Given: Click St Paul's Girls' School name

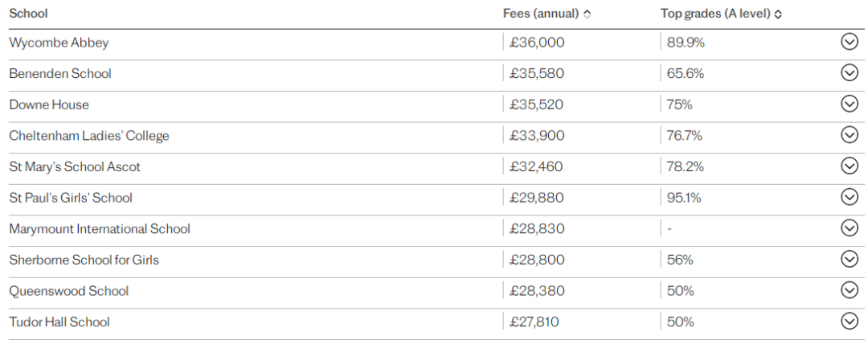Looking at the screenshot, I should [x=71, y=198].
